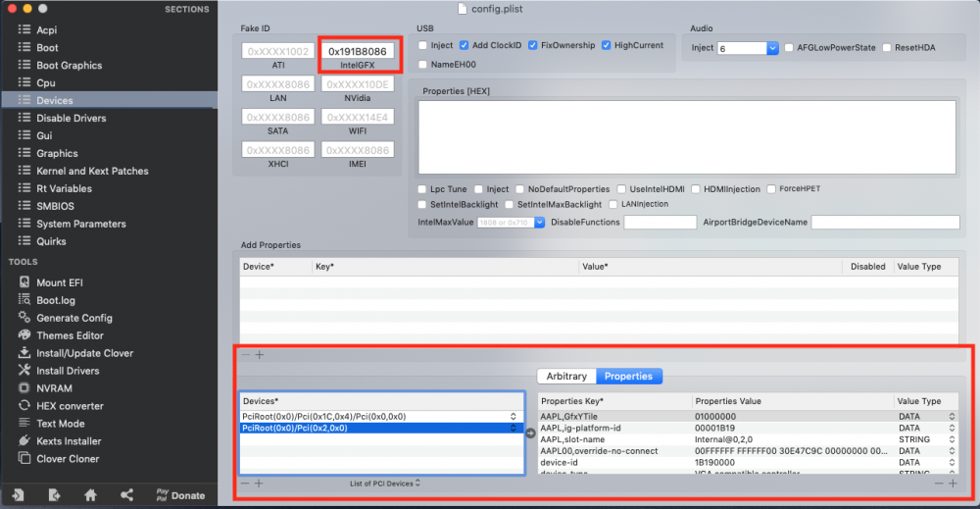Click the HEX converter refresh icon
The width and height of the screenshot is (980, 509).
[24, 405]
